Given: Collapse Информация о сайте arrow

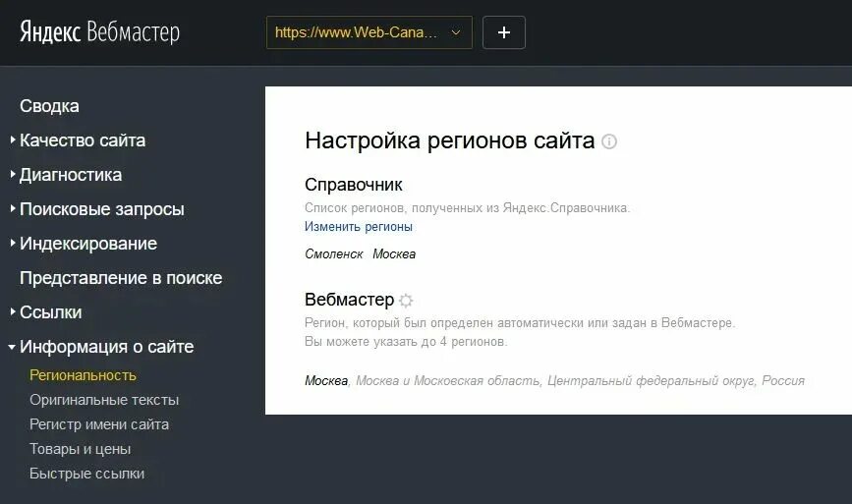Looking at the screenshot, I should [x=12, y=347].
